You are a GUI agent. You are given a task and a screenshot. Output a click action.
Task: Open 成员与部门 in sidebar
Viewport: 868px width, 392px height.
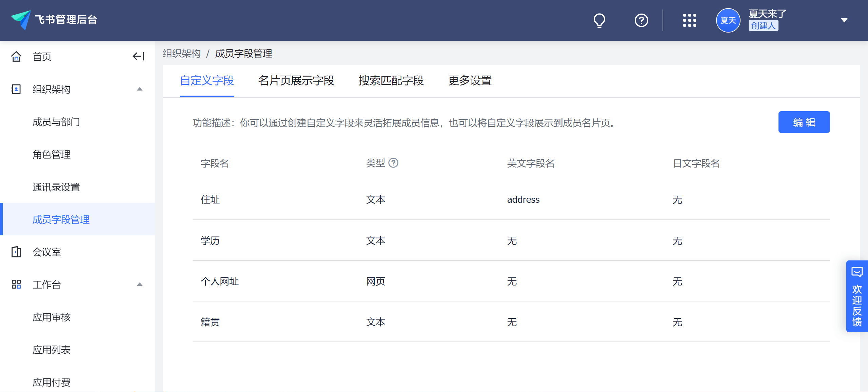pyautogui.click(x=56, y=122)
